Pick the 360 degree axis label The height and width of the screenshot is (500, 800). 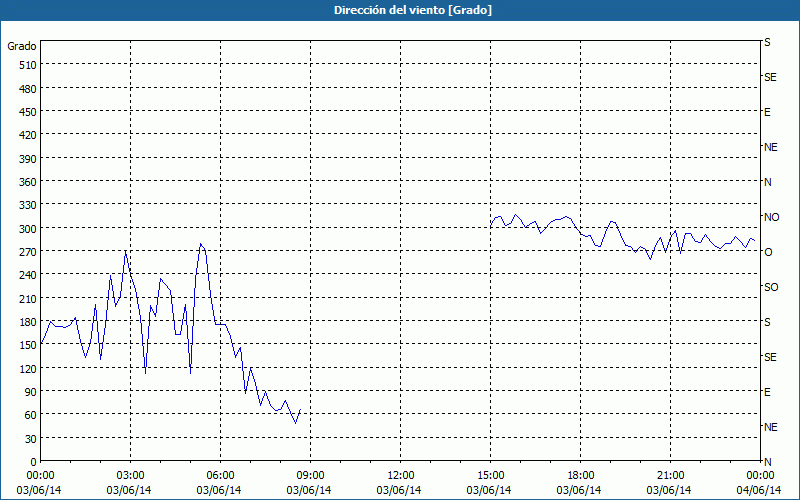28,182
